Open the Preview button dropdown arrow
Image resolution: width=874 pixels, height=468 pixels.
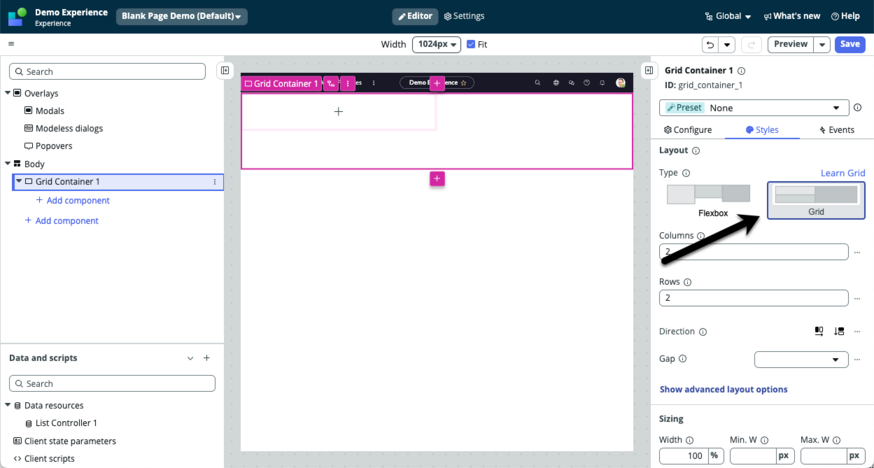point(822,45)
